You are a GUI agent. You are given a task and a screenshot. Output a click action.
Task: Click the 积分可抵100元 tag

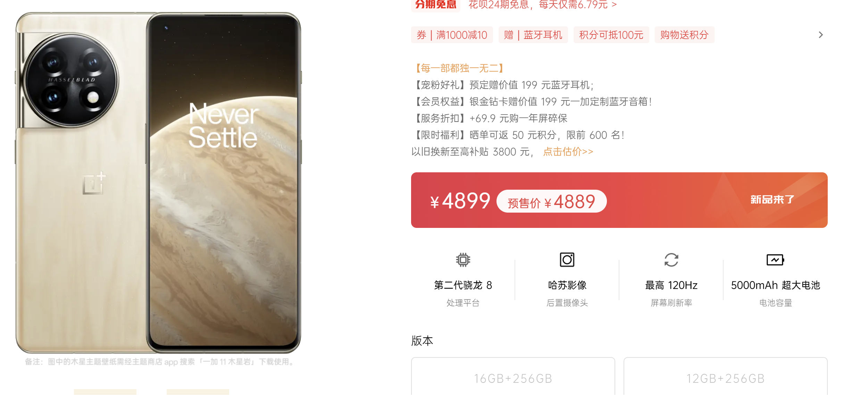(x=611, y=35)
